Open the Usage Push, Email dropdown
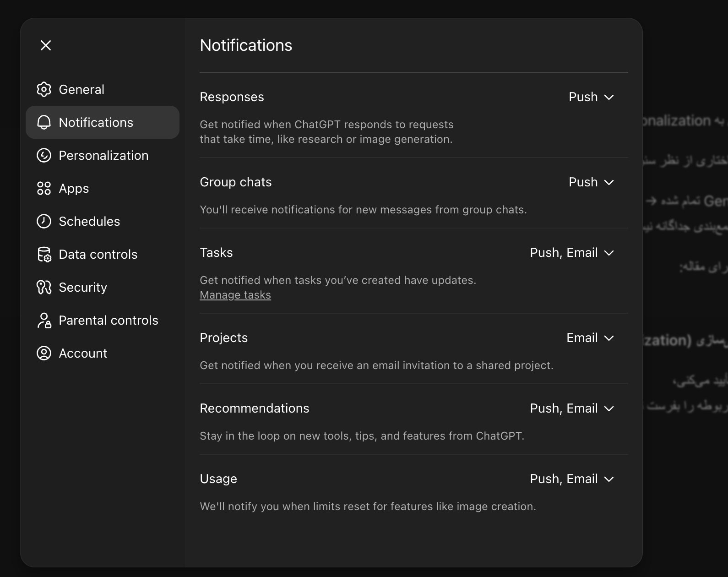728x577 pixels. pyautogui.click(x=572, y=479)
